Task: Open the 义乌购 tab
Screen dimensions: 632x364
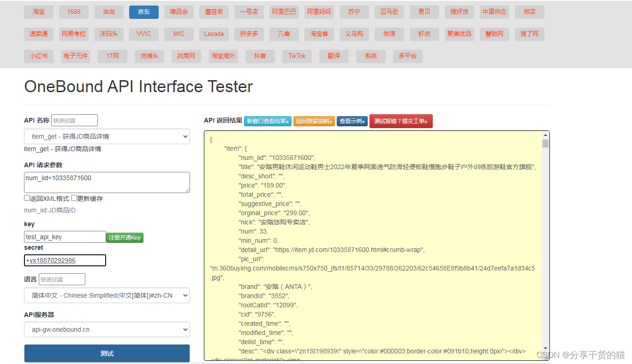Action: click(x=354, y=34)
